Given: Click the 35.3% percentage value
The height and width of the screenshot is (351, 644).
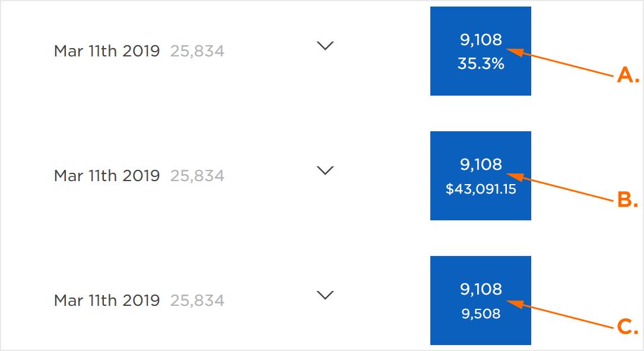Looking at the screenshot, I should pyautogui.click(x=481, y=64).
